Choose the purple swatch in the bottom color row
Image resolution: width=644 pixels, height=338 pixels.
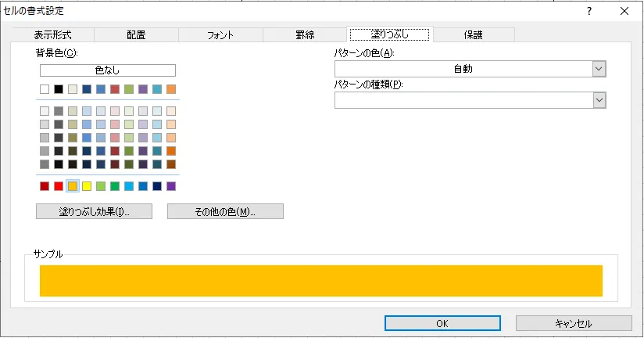pyautogui.click(x=171, y=186)
